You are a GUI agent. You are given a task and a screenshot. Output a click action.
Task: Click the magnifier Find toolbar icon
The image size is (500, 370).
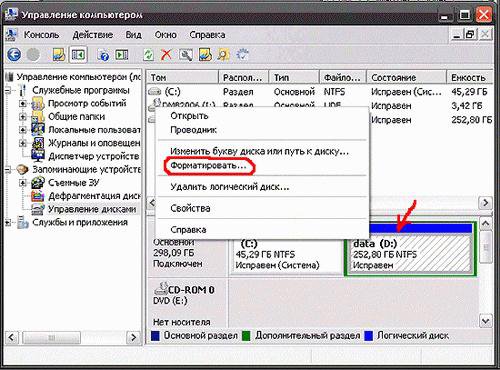coord(223,55)
